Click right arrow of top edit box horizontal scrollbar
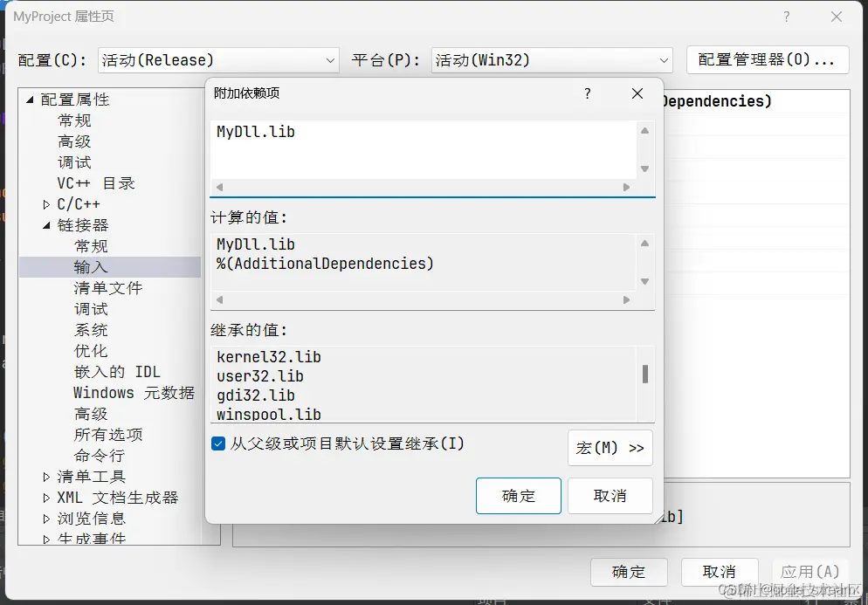 pyautogui.click(x=627, y=187)
